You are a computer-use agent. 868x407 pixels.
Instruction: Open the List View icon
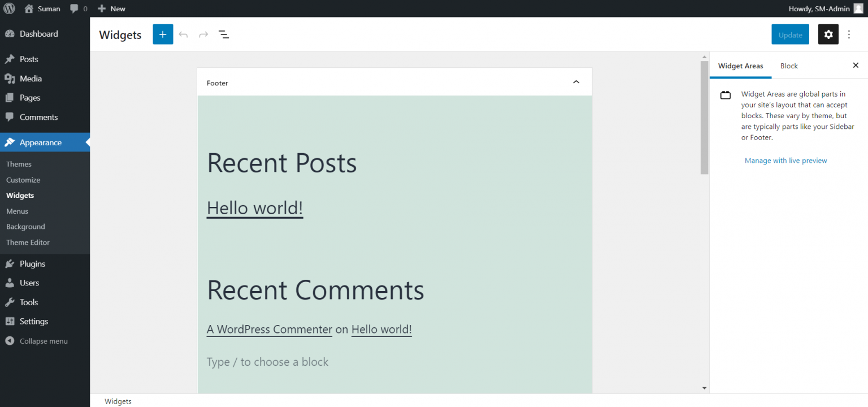(x=224, y=34)
